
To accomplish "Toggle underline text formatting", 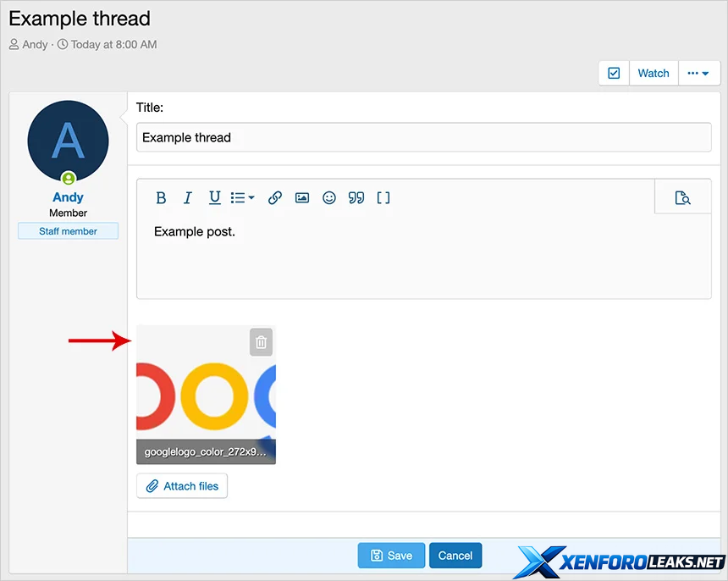I will point(215,198).
